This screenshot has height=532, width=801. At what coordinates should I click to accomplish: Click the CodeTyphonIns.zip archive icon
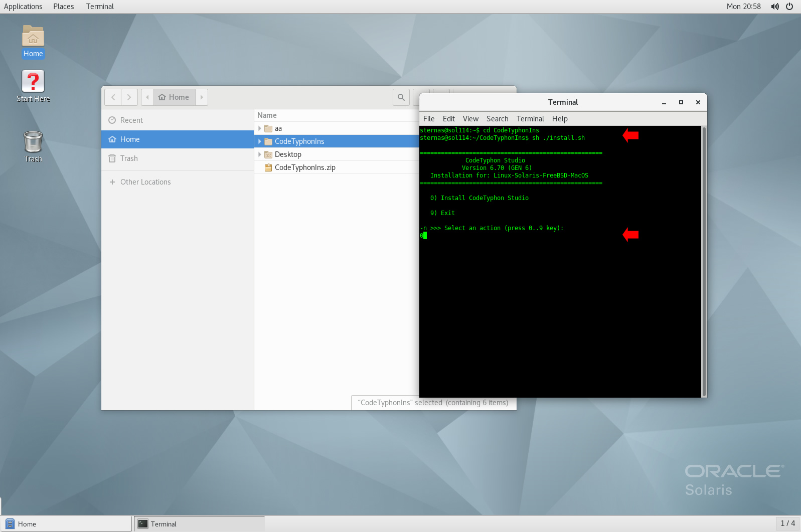(x=268, y=168)
